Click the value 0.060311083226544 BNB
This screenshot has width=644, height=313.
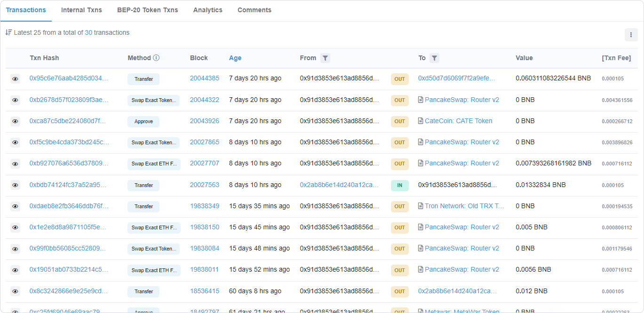(553, 78)
